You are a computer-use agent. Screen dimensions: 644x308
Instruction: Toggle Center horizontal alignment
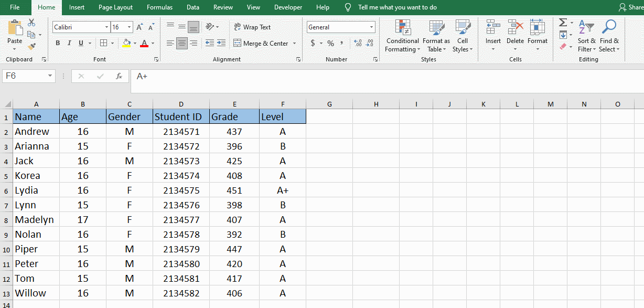coord(182,43)
